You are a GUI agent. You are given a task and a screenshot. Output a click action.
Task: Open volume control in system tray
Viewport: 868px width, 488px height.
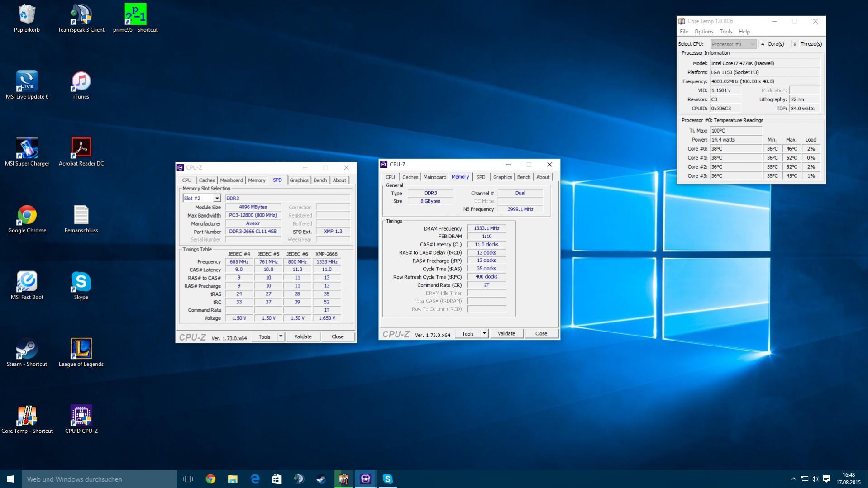[x=815, y=479]
